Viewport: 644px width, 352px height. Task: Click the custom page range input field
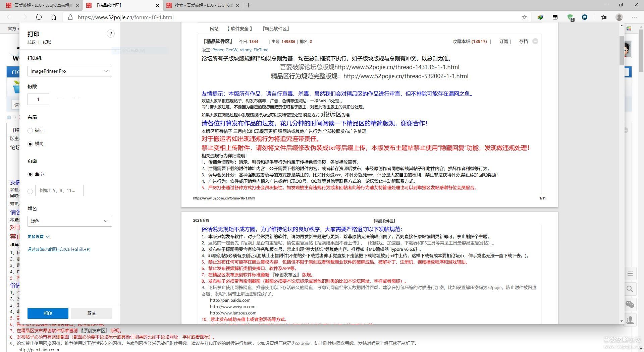click(x=59, y=190)
